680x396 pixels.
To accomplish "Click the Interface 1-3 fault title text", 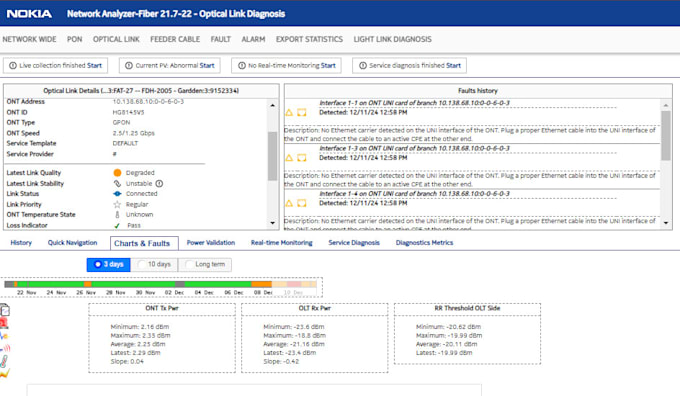I will tap(414, 148).
